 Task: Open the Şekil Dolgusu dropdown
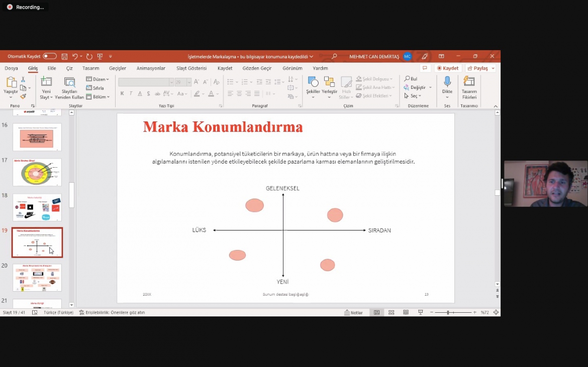374,79
